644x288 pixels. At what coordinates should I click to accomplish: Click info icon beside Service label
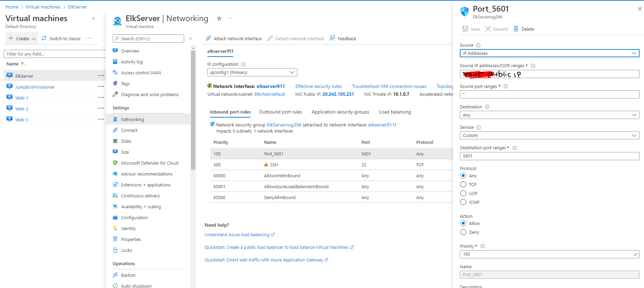(x=479, y=127)
